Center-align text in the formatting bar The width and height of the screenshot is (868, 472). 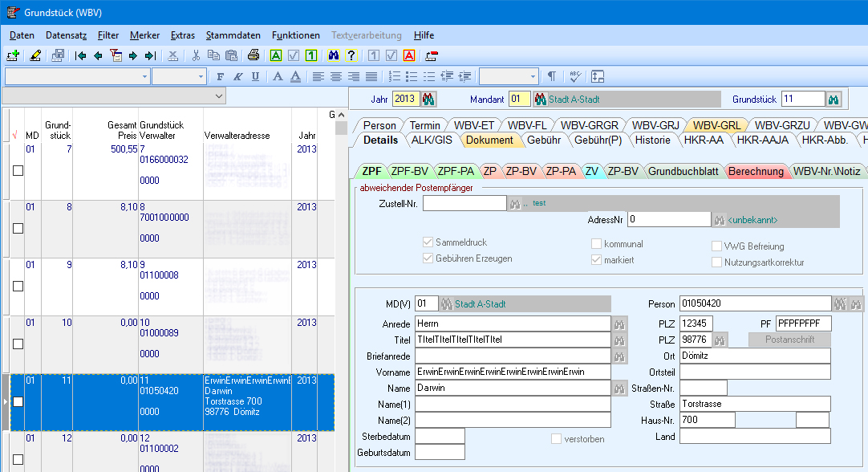tap(336, 76)
